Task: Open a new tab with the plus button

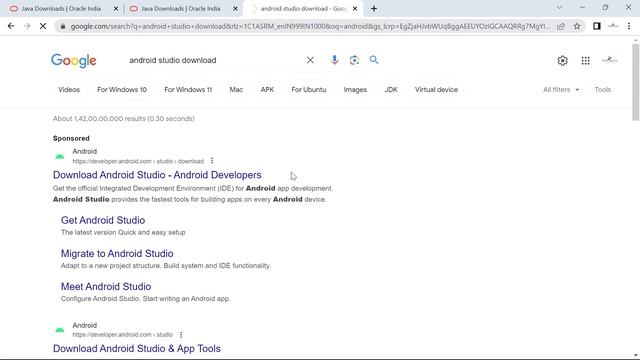Action: (x=374, y=8)
